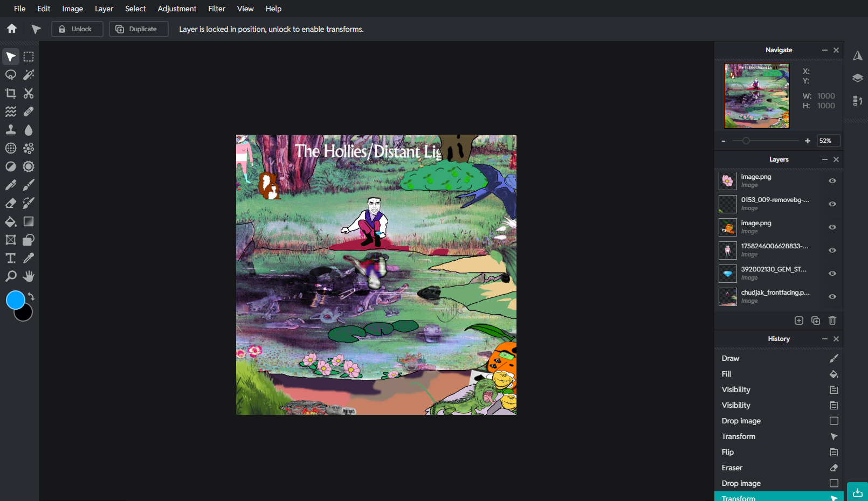The image size is (868, 501).
Task: Open the Adjustment menu
Action: point(177,9)
